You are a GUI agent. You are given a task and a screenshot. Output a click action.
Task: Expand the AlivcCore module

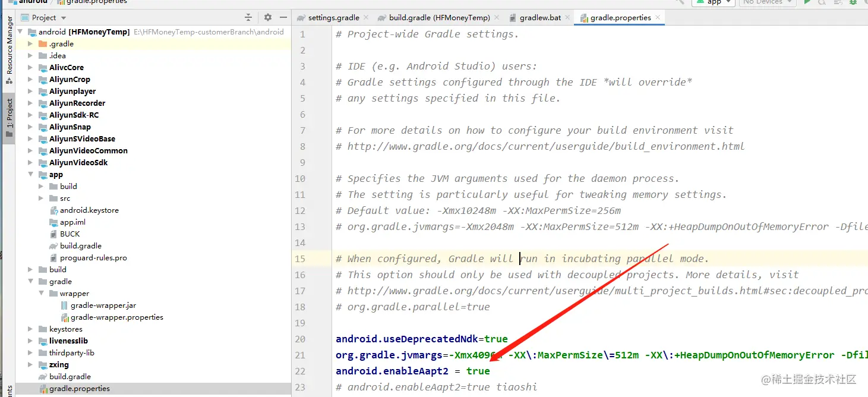coord(31,68)
